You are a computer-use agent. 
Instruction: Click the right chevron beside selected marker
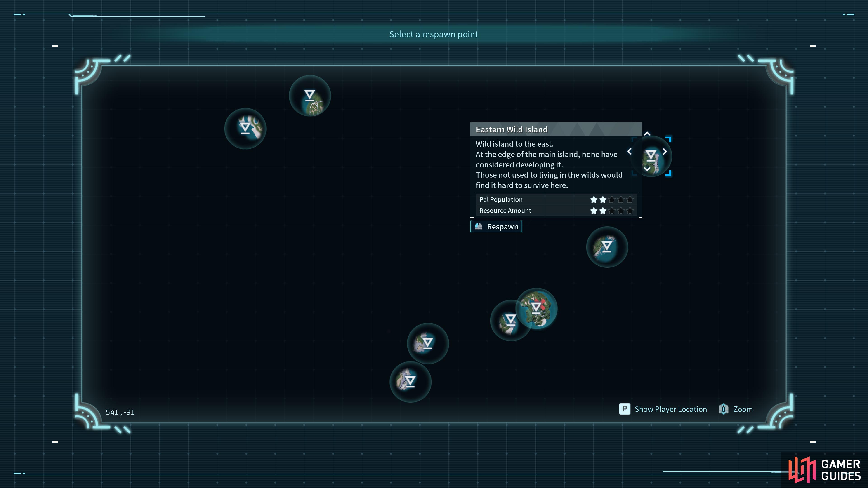665,152
